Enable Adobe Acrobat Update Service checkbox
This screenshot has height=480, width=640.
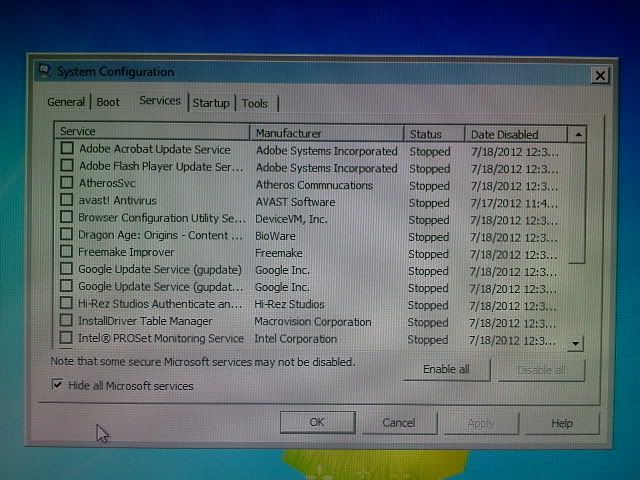(67, 148)
